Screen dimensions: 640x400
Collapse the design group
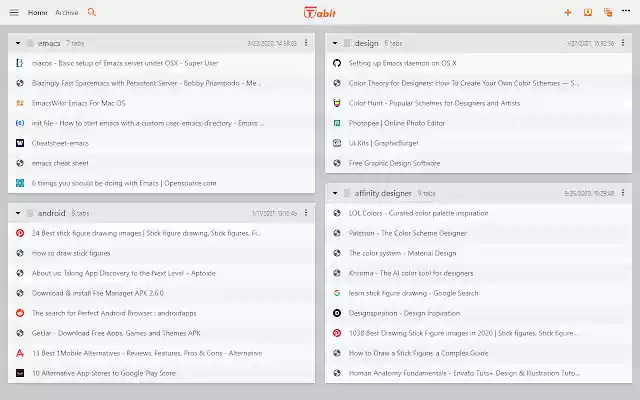[335, 43]
